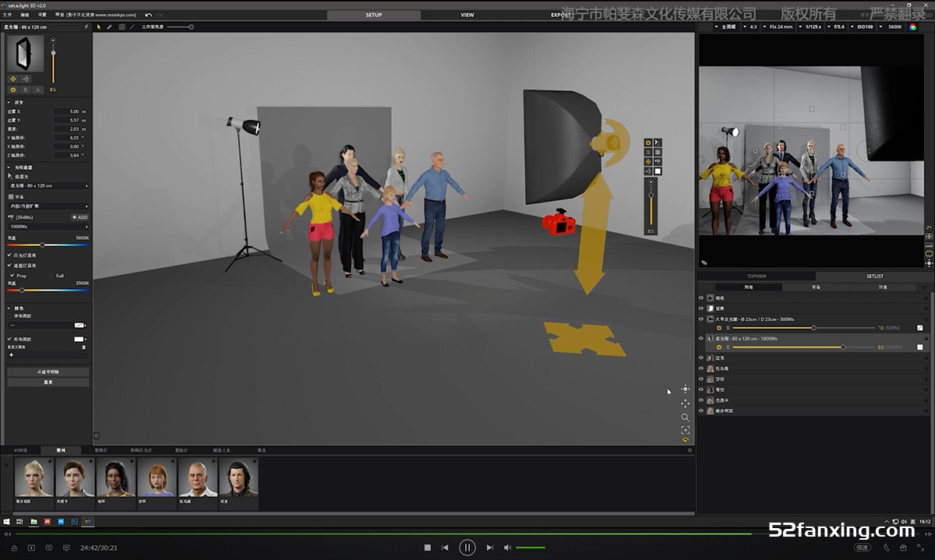
Task: Switch to the TOPVIEW tab
Action: point(757,276)
